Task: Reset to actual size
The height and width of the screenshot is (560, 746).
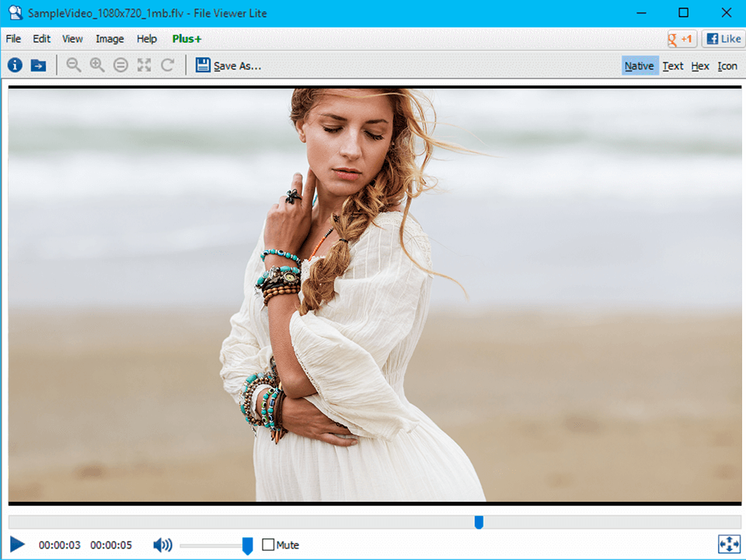Action: click(120, 65)
